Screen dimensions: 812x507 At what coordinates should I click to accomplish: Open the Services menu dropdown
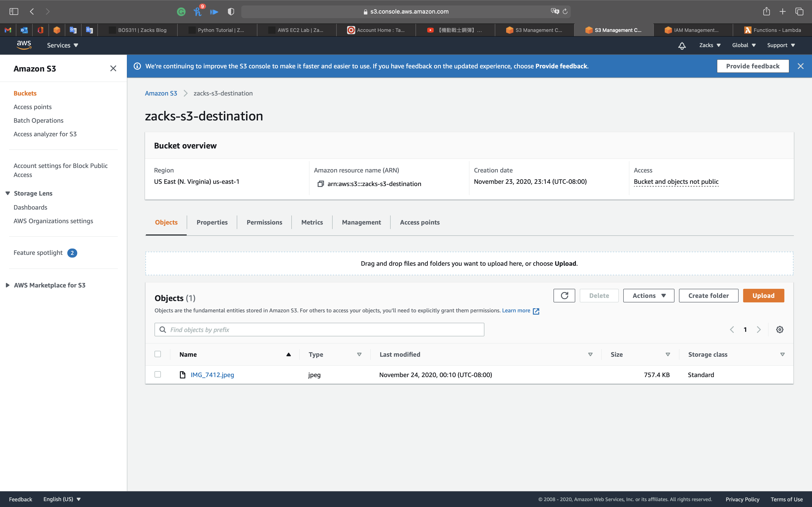coord(62,45)
